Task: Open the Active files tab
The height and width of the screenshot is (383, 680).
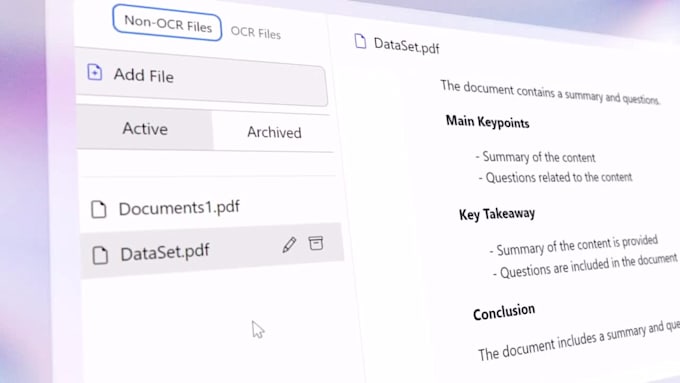Action: coord(145,128)
